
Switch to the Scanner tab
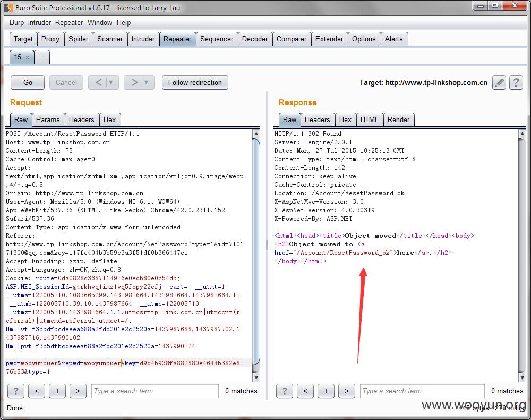(110, 39)
